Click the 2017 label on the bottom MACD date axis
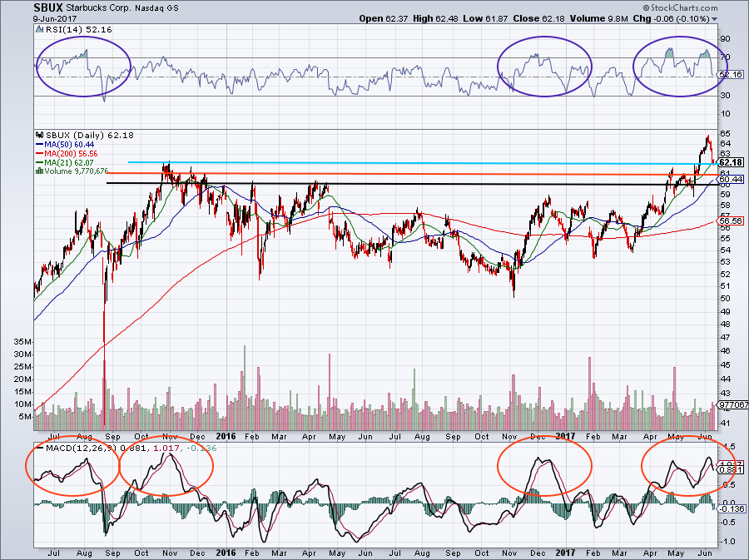This screenshot has width=749, height=560. pyautogui.click(x=565, y=553)
